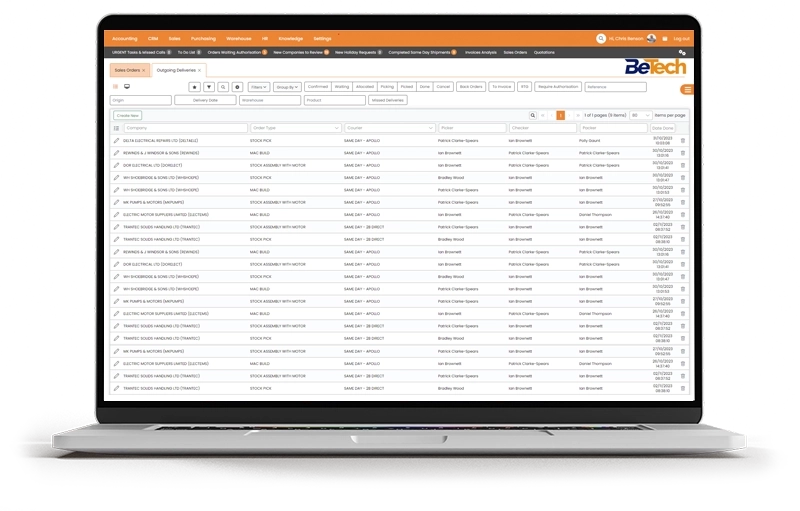Click the Reference input field
Image resolution: width=800 pixels, height=511 pixels.
click(616, 87)
